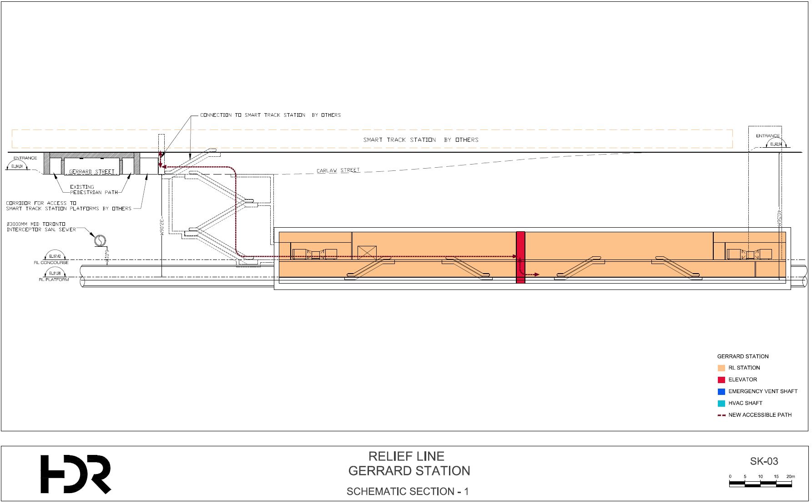The height and width of the screenshot is (504, 812).
Task: Click the Gerrard Street label
Action: pos(92,172)
